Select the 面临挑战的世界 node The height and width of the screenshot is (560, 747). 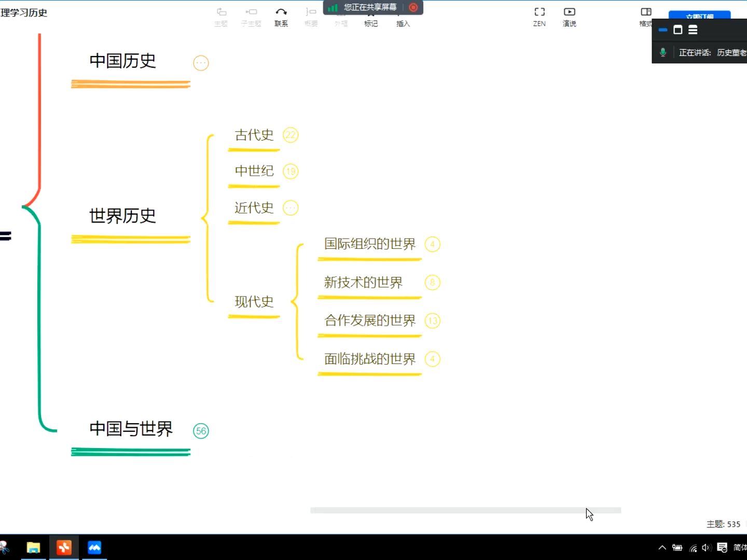coord(370,359)
